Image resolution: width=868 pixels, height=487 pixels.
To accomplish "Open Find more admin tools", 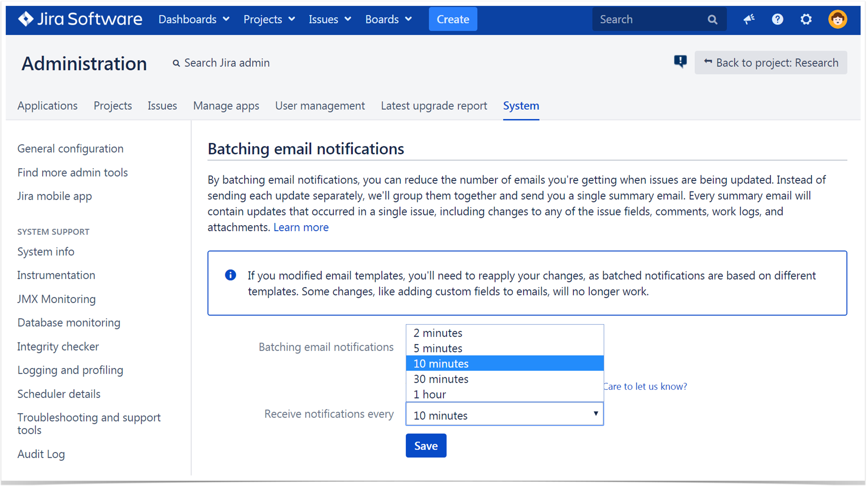I will tap(72, 172).
